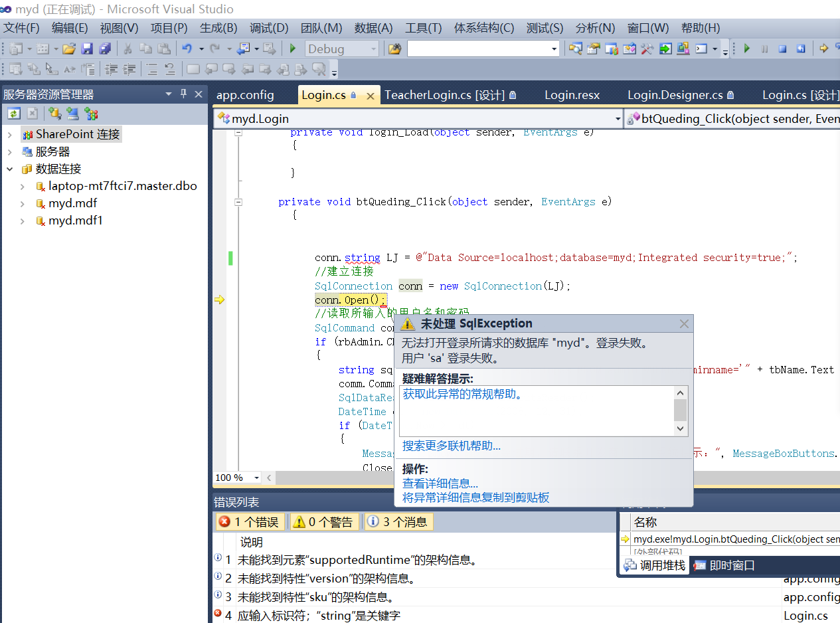The height and width of the screenshot is (623, 840).
Task: Click the Save floppy disk icon
Action: coord(87,48)
